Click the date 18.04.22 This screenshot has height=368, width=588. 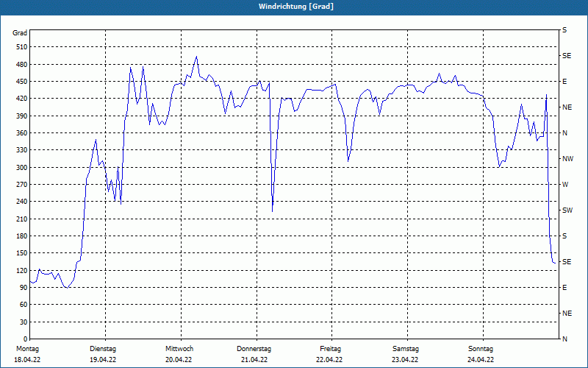pyautogui.click(x=27, y=360)
